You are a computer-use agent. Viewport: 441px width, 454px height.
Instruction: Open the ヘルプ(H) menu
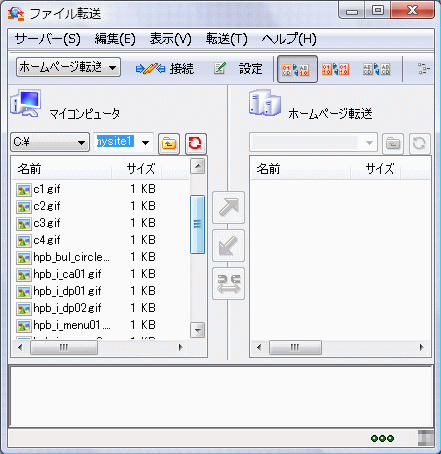[x=289, y=39]
